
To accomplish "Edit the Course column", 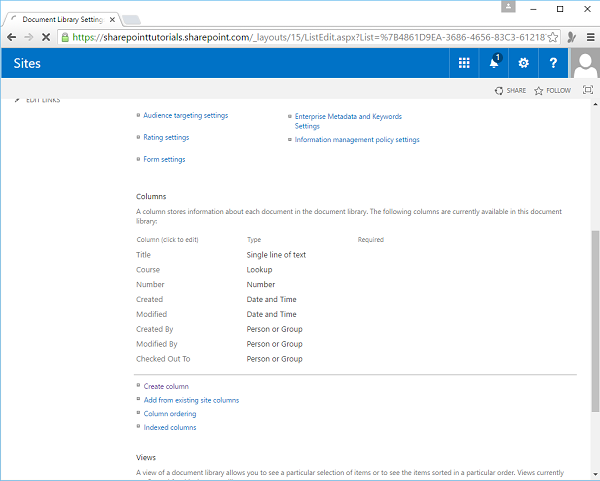I will point(148,270).
